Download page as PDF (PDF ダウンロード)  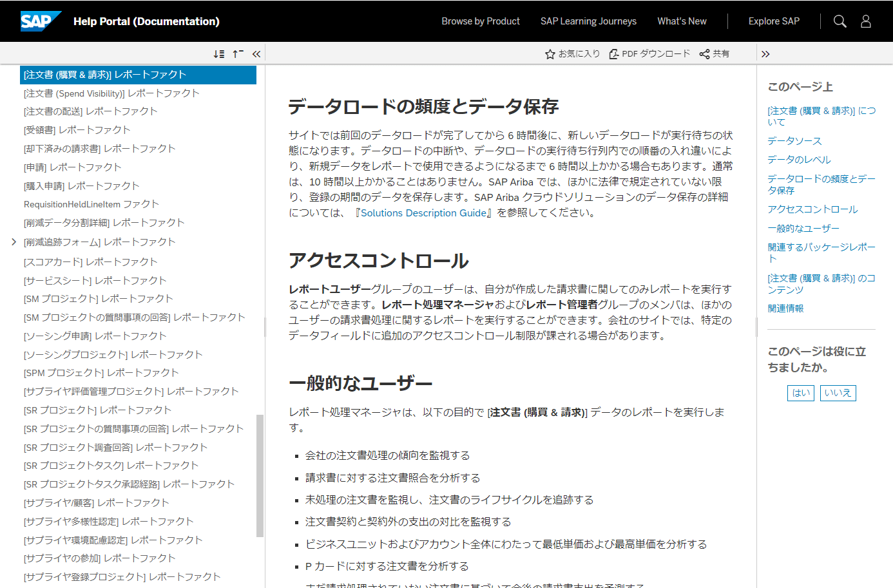tap(649, 54)
